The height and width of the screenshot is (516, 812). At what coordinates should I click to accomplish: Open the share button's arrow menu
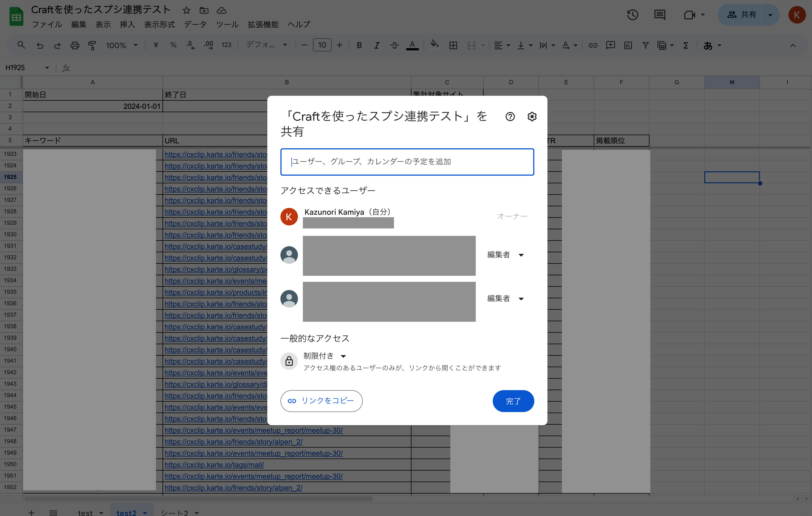(770, 15)
